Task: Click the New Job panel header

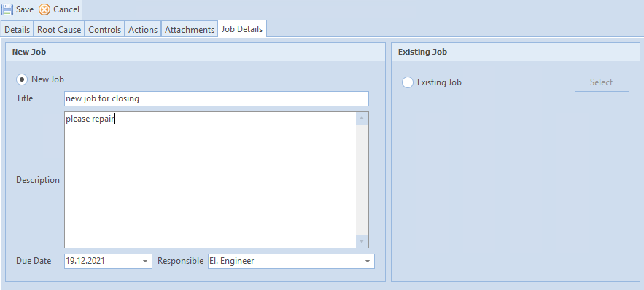Action: click(x=195, y=52)
